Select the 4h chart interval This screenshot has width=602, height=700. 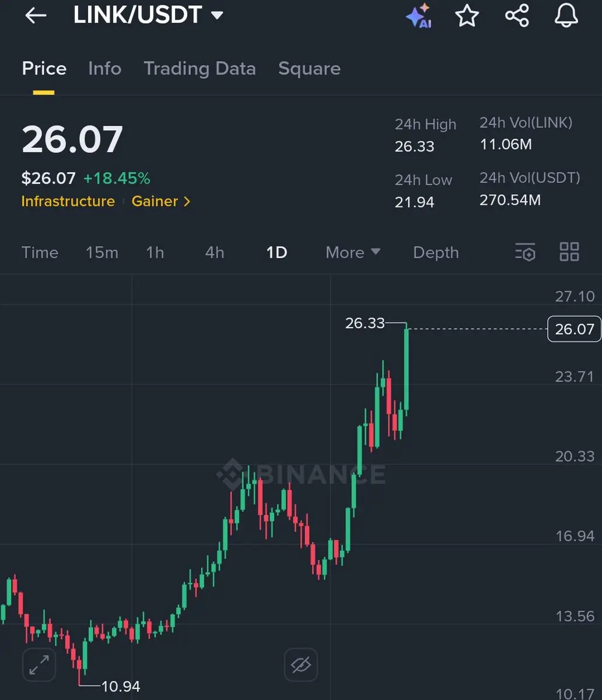215,253
